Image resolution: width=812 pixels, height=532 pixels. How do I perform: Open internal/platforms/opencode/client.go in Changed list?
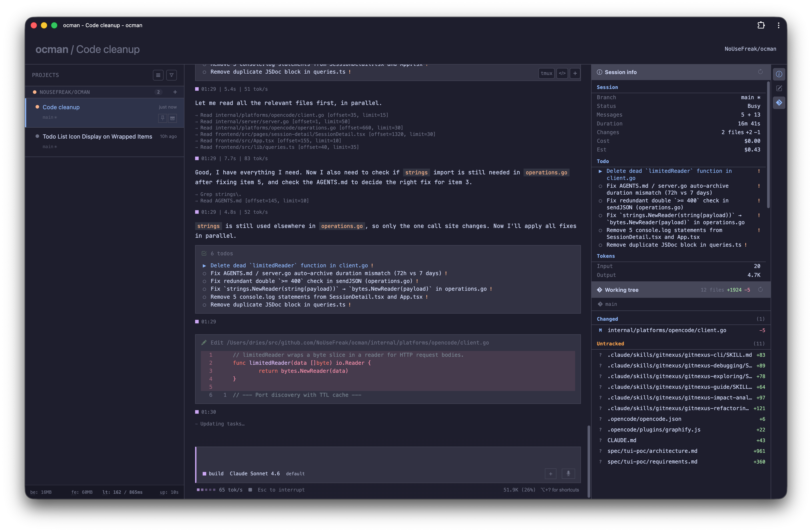(x=681, y=330)
